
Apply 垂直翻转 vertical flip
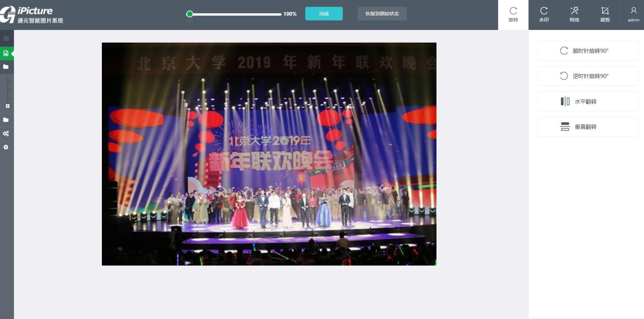[587, 126]
